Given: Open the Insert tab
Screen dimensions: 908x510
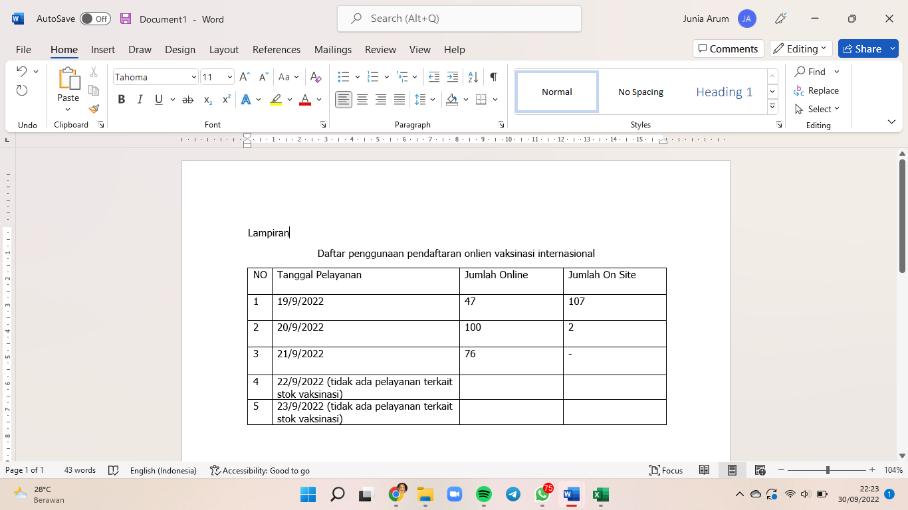Looking at the screenshot, I should tap(103, 50).
